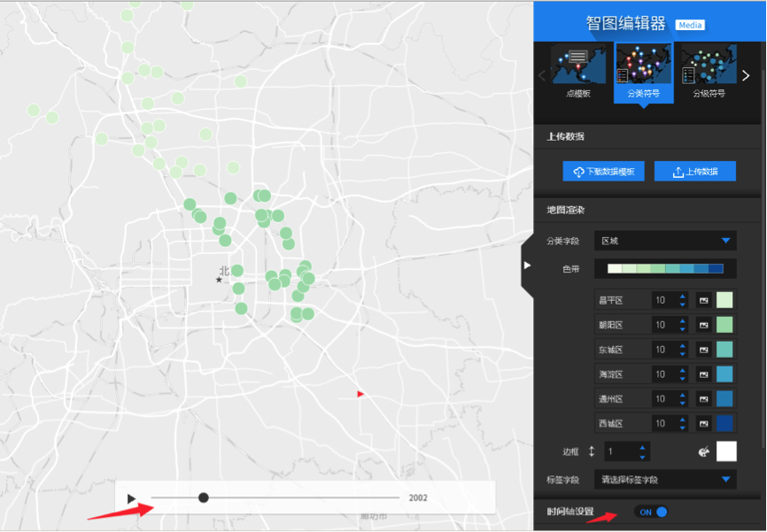Screen dimensions: 767x532
Task: Click the star marker at 北京 center
Action: pos(219,280)
